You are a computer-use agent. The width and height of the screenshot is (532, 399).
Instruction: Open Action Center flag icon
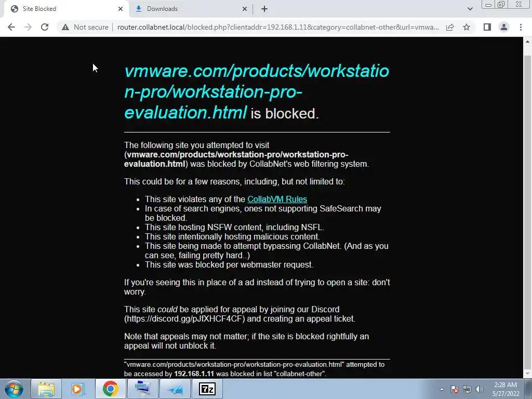455,389
